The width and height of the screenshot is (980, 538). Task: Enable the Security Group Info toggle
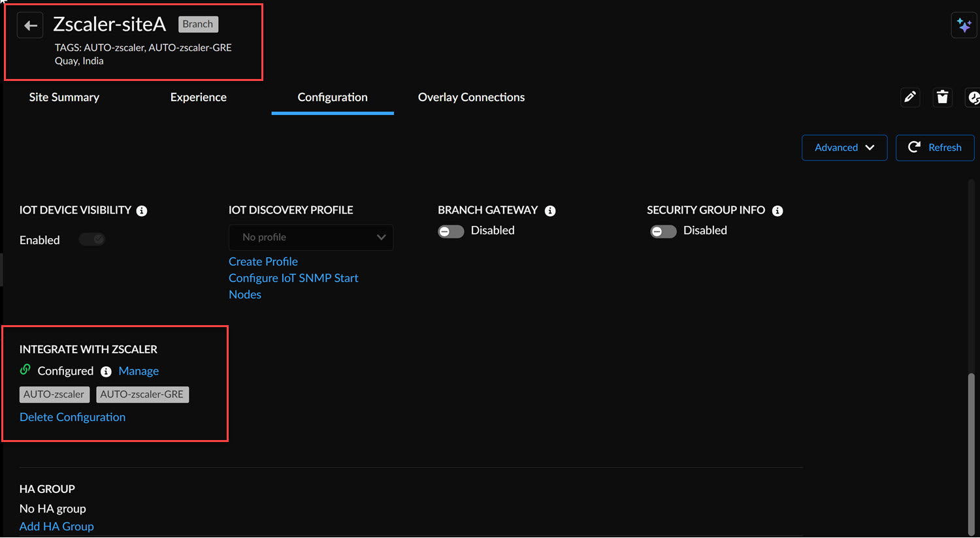click(x=663, y=231)
